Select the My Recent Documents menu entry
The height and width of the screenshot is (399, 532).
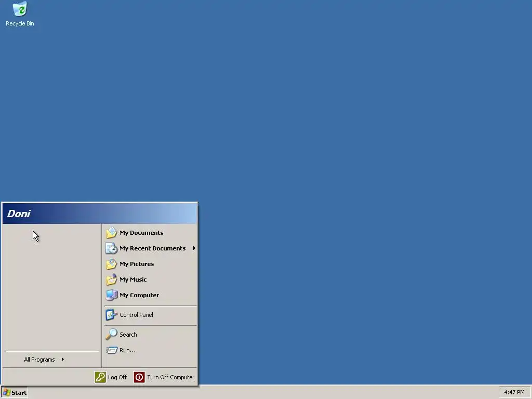(151, 248)
